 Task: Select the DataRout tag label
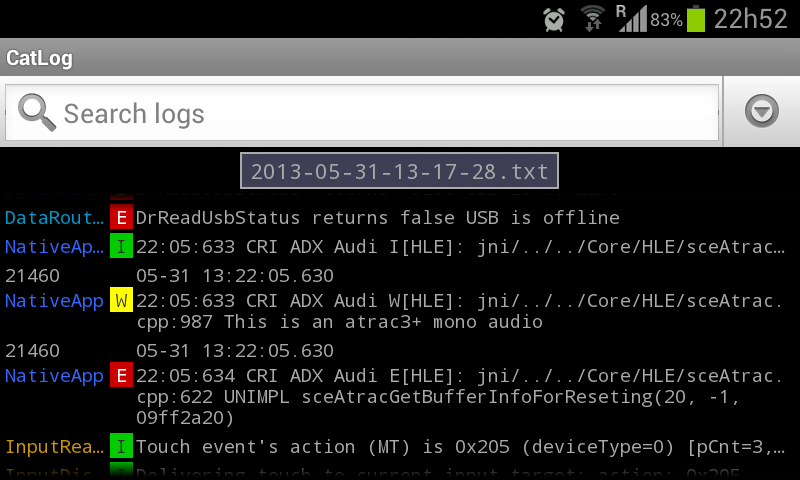point(54,218)
